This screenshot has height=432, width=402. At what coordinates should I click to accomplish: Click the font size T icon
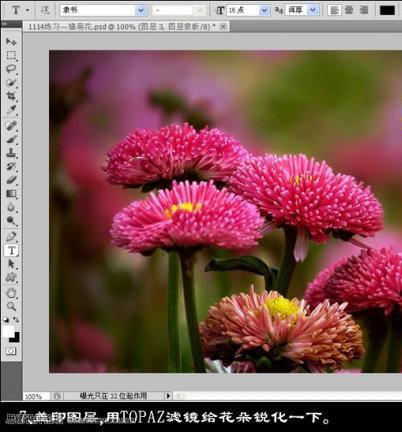tap(220, 10)
